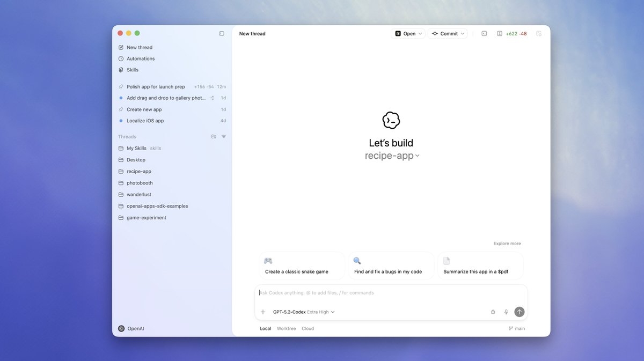The width and height of the screenshot is (644, 361).
Task: Activate voice input with the microphone icon
Action: (x=506, y=312)
